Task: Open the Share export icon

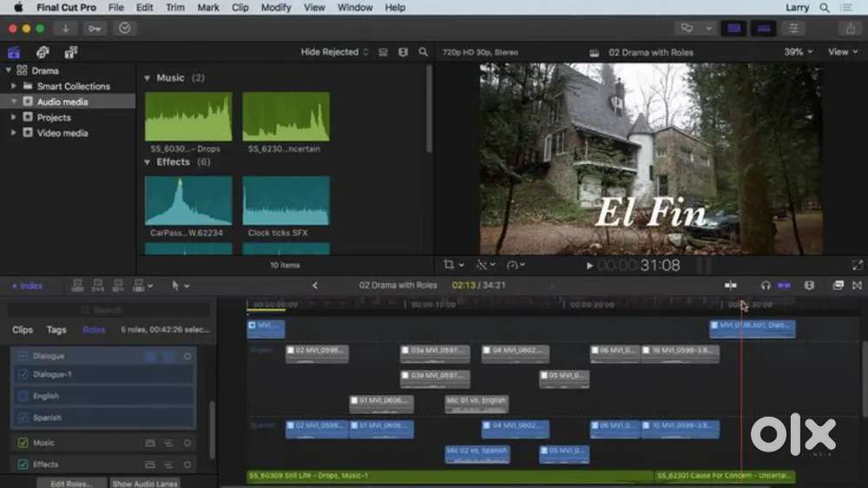Action: (x=851, y=29)
